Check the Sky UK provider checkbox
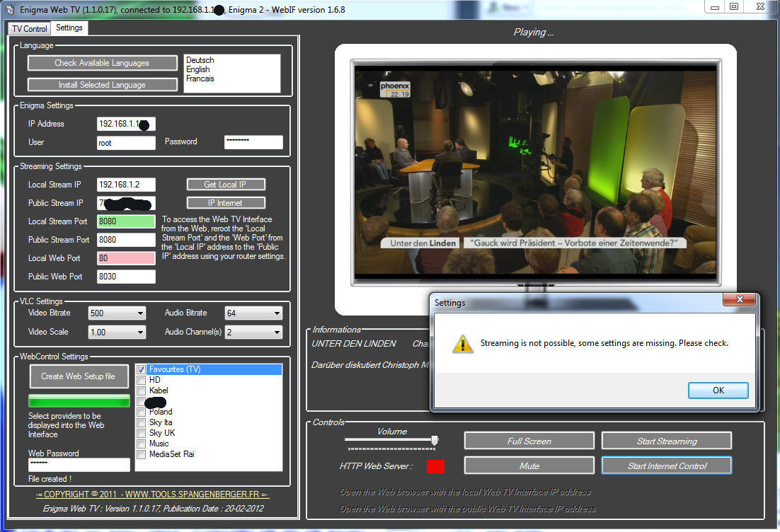 coord(142,433)
